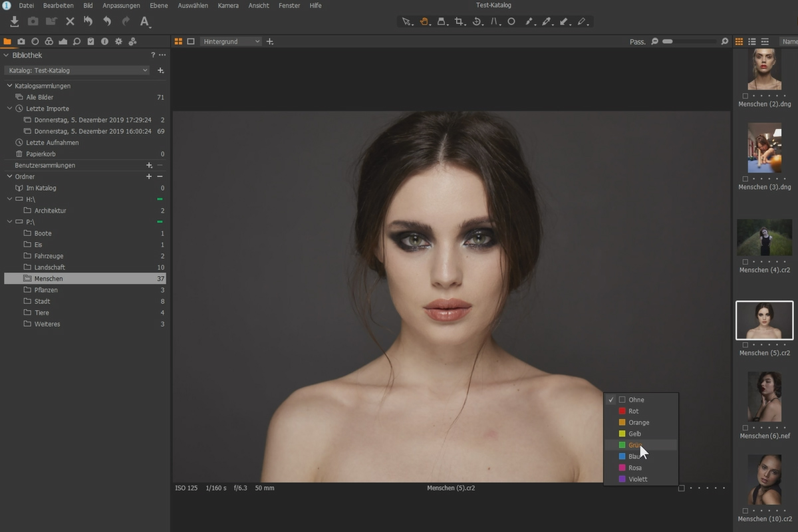The height and width of the screenshot is (532, 798).
Task: Open the 'Katalog: Test-Katalog' dropdown
Action: (78, 70)
